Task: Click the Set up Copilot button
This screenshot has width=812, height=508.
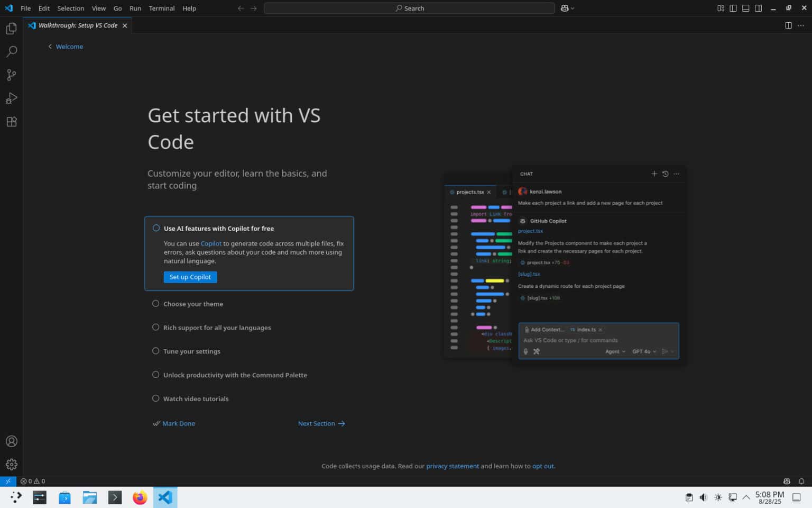Action: [190, 277]
